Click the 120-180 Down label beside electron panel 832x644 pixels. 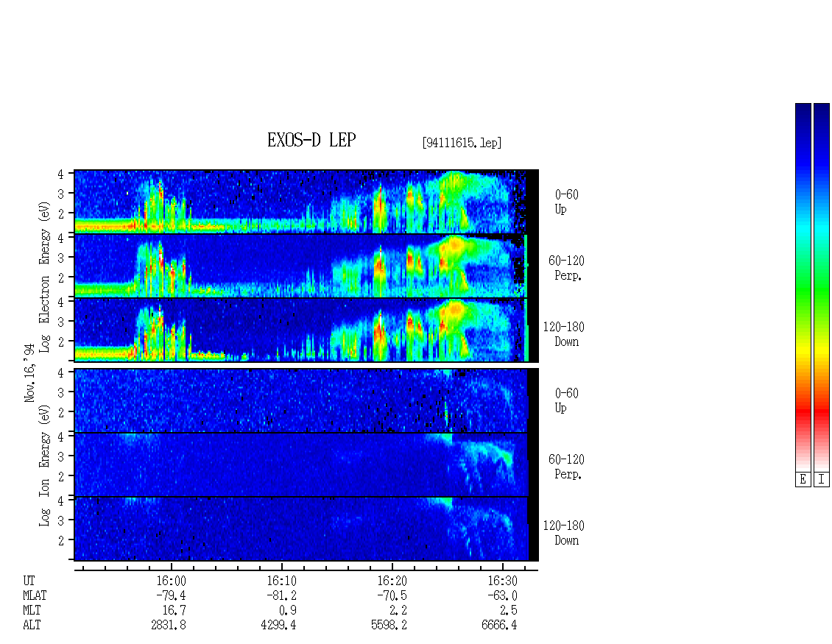(563, 335)
